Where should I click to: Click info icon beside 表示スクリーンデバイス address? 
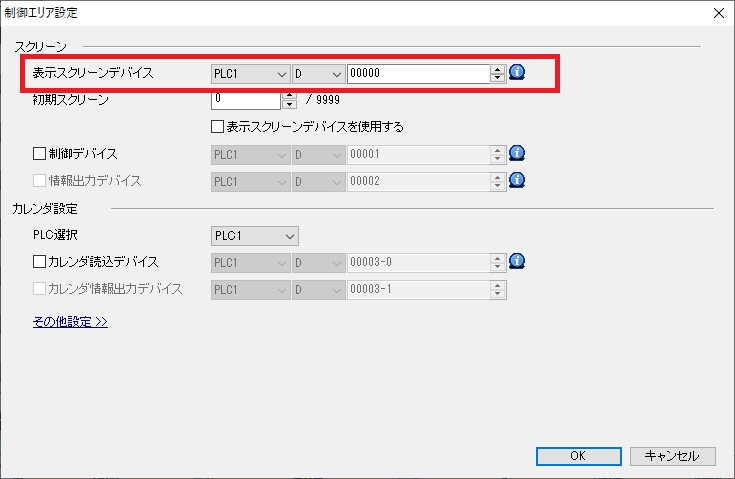(x=517, y=73)
